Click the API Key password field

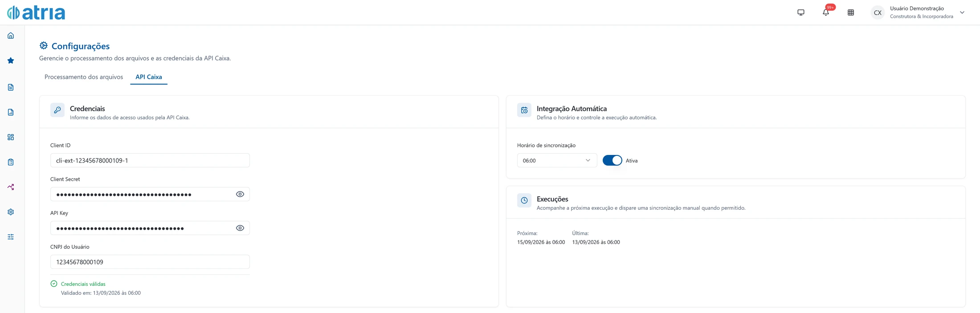click(150, 228)
